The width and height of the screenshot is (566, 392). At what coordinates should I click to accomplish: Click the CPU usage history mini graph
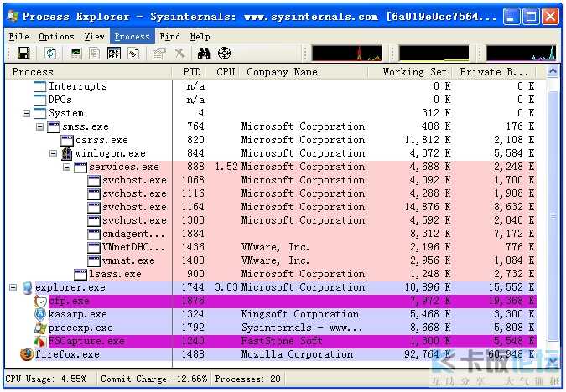(346, 54)
